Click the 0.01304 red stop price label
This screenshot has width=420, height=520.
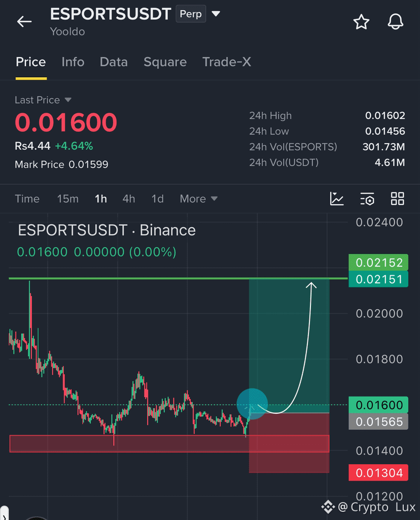378,473
